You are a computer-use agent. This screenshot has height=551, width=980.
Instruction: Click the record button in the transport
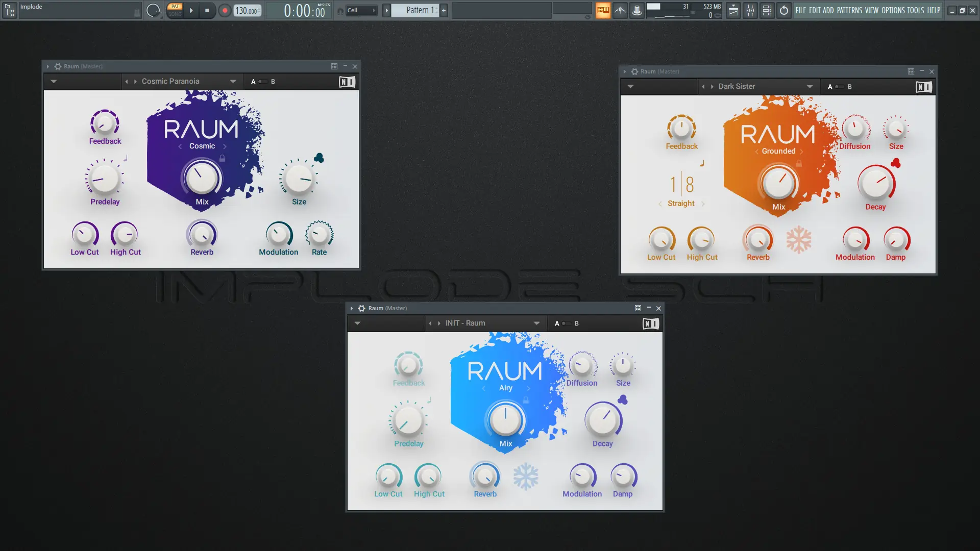click(225, 10)
